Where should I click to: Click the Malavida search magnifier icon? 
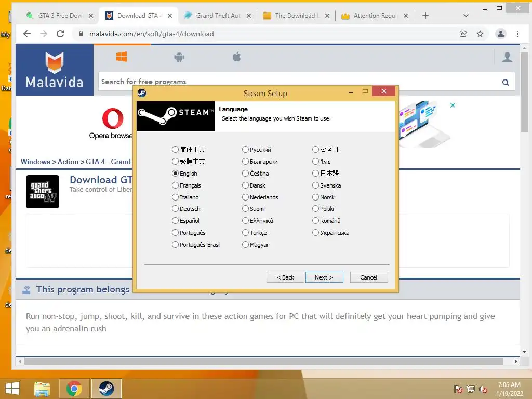pos(506,82)
